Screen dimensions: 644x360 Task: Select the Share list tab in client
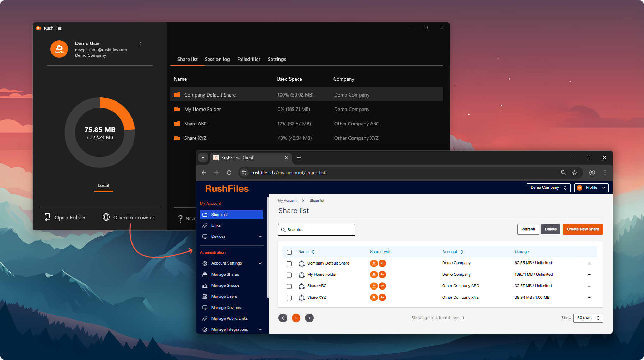click(187, 59)
